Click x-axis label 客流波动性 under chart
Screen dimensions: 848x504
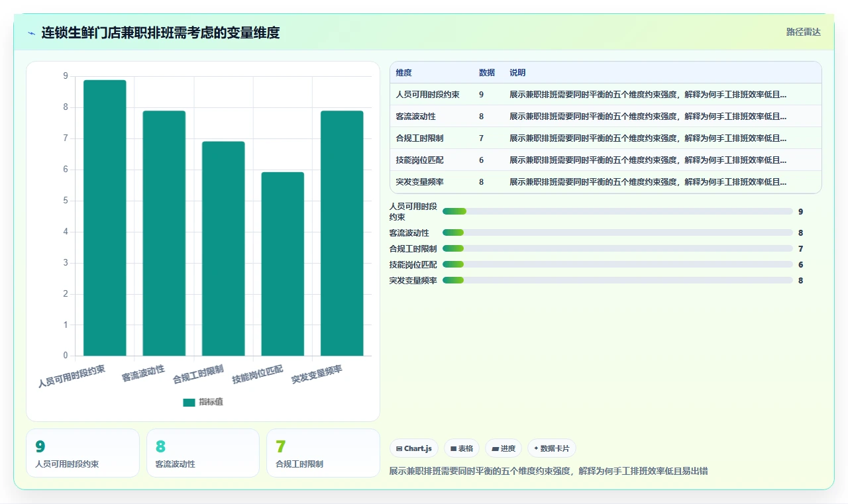tap(143, 374)
